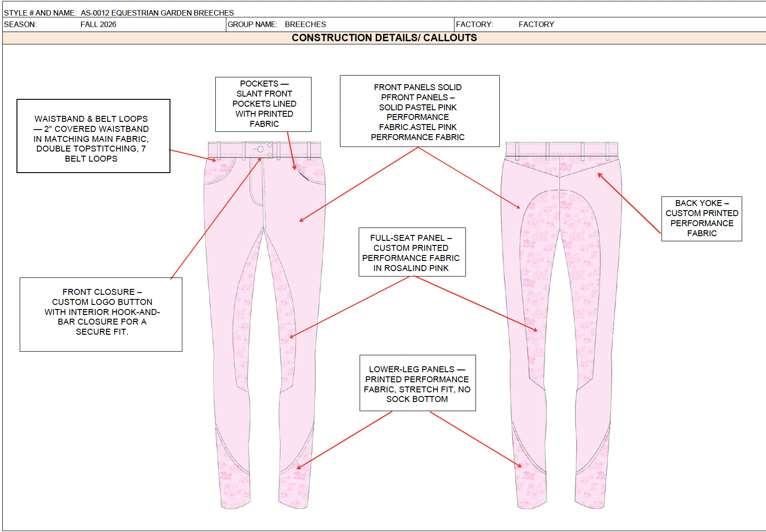The image size is (766, 532).
Task: Select the 'LOWER-LEG PANELS —' callout box
Action: (417, 383)
